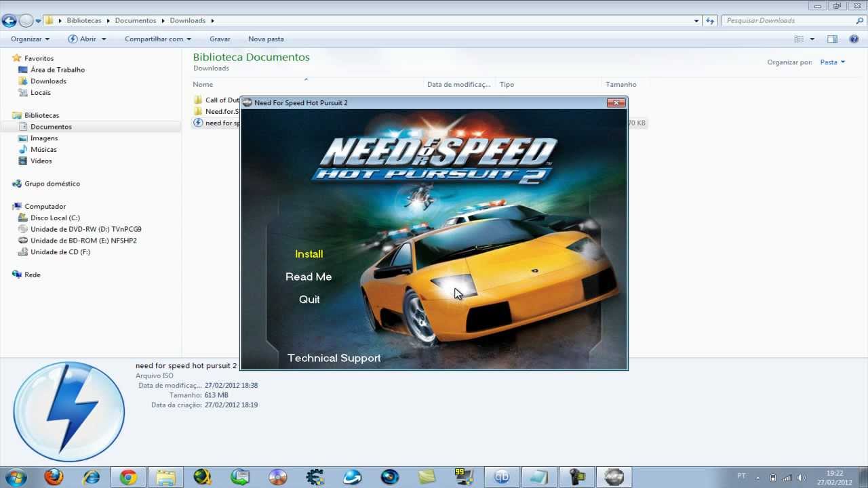Open Locais under Favoritos
Image resolution: width=868 pixels, height=488 pixels.
click(40, 93)
